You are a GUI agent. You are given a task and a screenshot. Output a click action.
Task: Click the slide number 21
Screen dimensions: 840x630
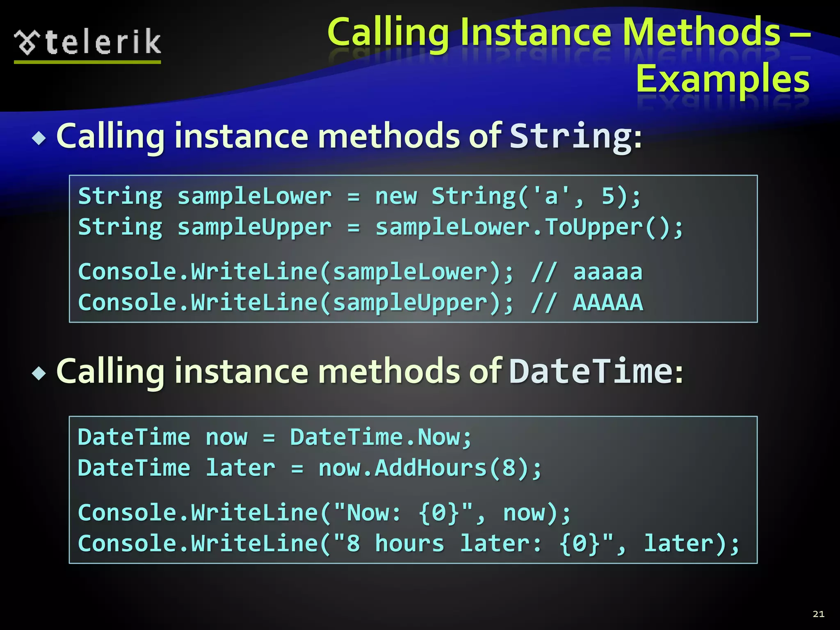tap(818, 614)
